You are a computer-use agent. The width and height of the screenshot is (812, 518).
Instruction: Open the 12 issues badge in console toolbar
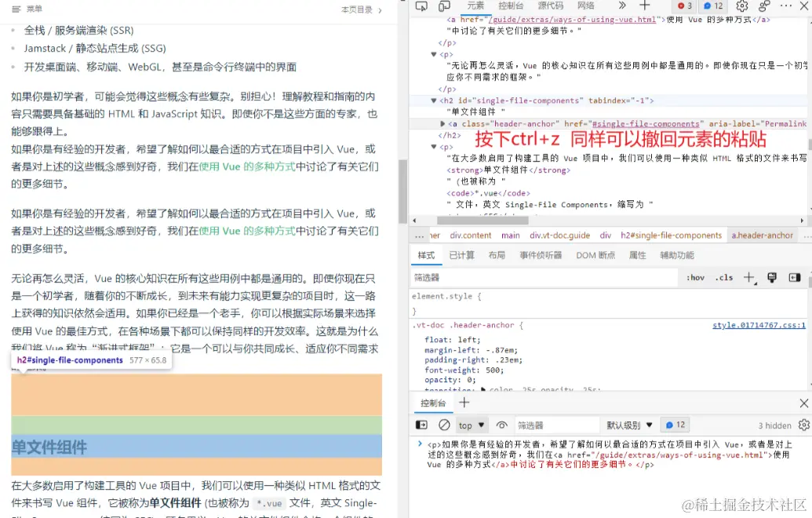[675, 425]
